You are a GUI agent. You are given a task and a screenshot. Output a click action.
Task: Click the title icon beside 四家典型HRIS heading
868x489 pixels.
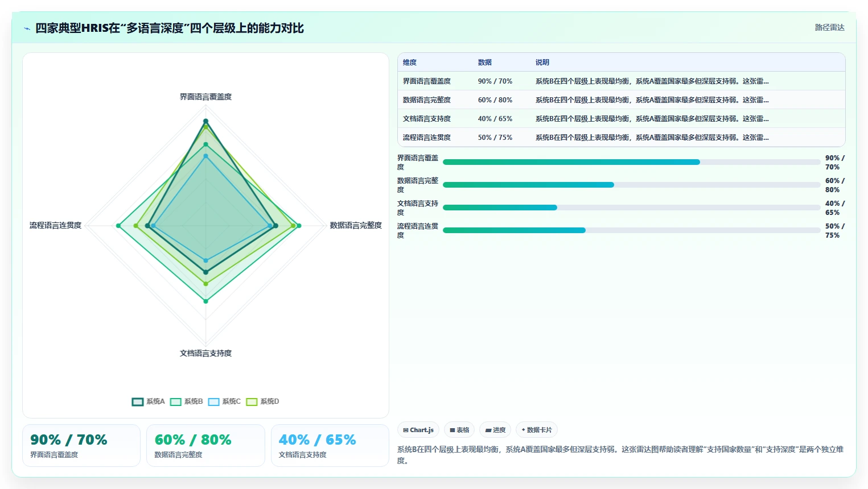point(27,28)
